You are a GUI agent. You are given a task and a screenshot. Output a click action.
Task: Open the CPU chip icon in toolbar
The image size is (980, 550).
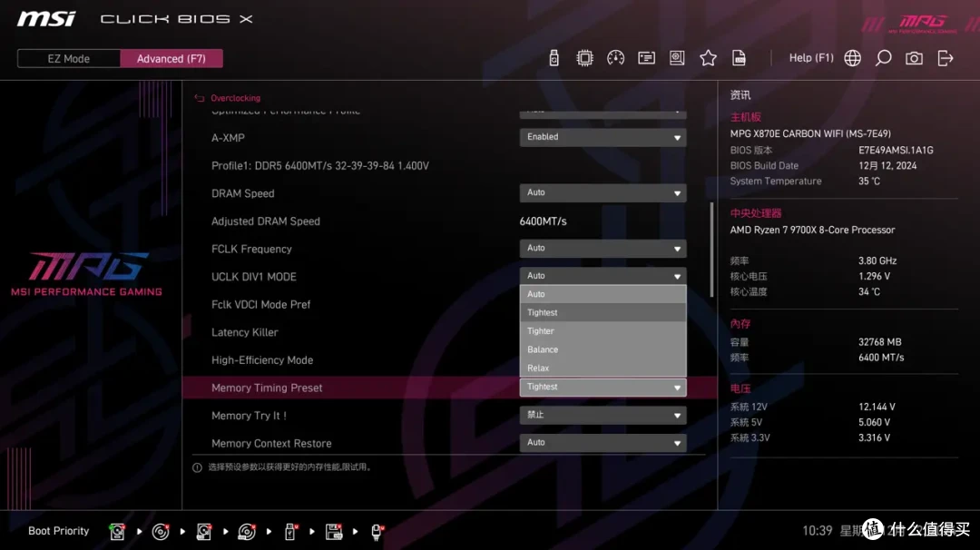[584, 58]
